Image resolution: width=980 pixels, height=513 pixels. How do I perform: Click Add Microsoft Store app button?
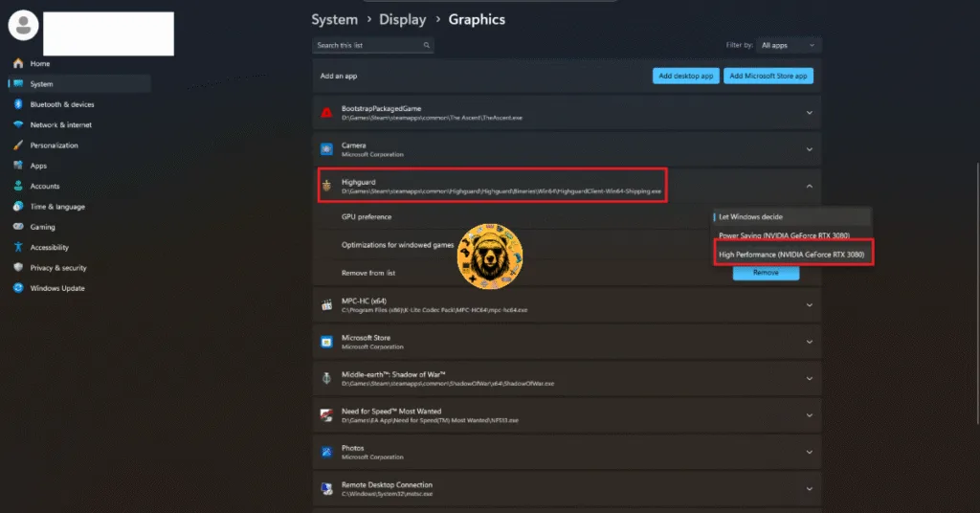click(x=768, y=76)
